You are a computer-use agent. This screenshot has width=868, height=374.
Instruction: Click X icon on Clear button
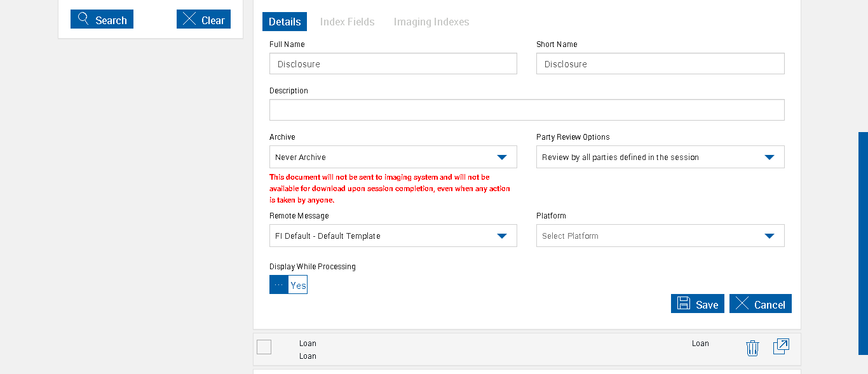click(x=189, y=19)
